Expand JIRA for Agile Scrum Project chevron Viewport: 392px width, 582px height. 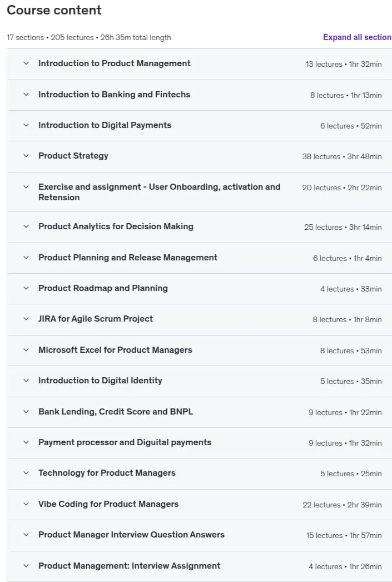click(x=26, y=319)
